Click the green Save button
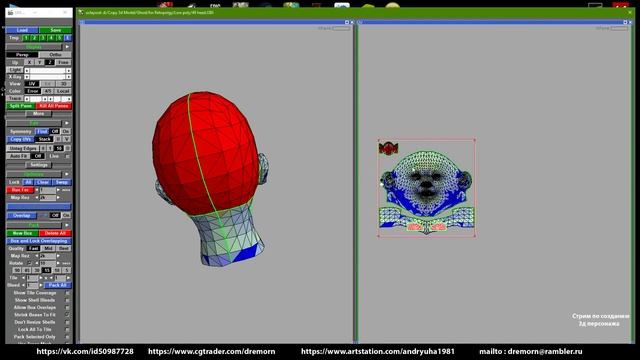This screenshot has height=360, width=640. pyautogui.click(x=56, y=30)
